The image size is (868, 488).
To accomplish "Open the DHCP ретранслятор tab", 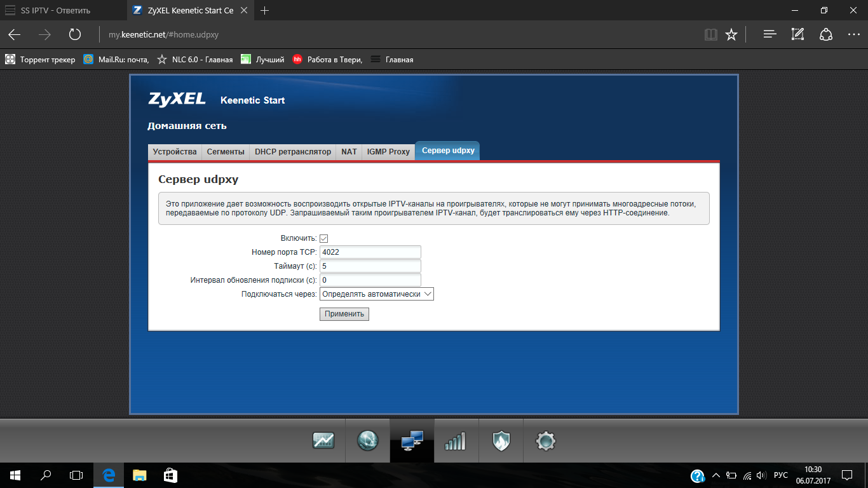I will (x=293, y=152).
